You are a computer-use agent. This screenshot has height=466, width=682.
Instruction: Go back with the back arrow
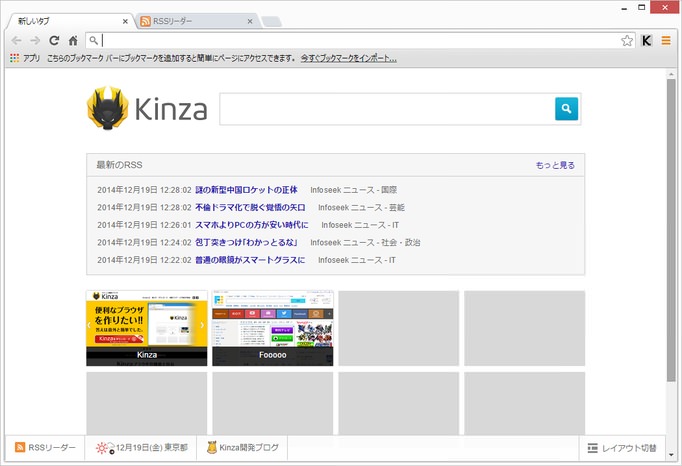(x=17, y=41)
